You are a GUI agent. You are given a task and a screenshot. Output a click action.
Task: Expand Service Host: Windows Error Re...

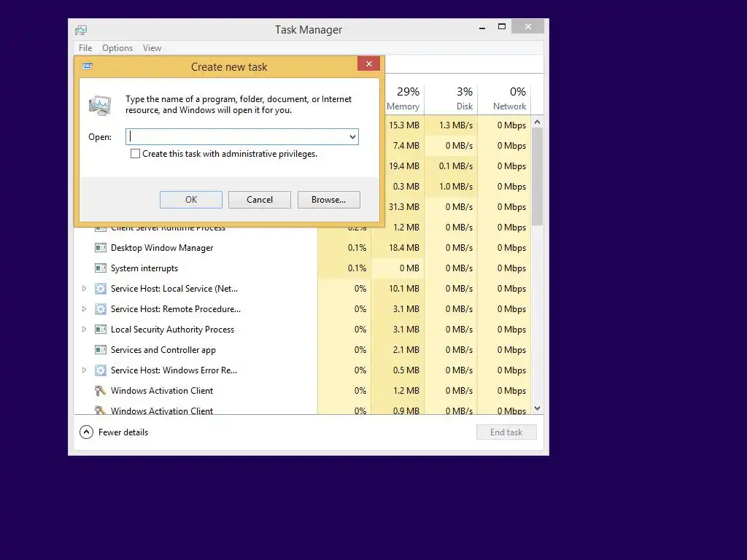pyautogui.click(x=84, y=370)
